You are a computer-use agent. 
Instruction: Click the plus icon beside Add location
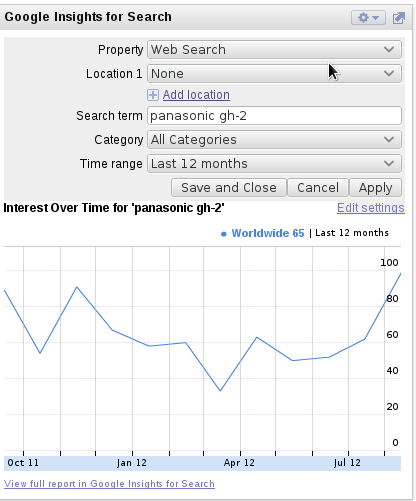153,95
